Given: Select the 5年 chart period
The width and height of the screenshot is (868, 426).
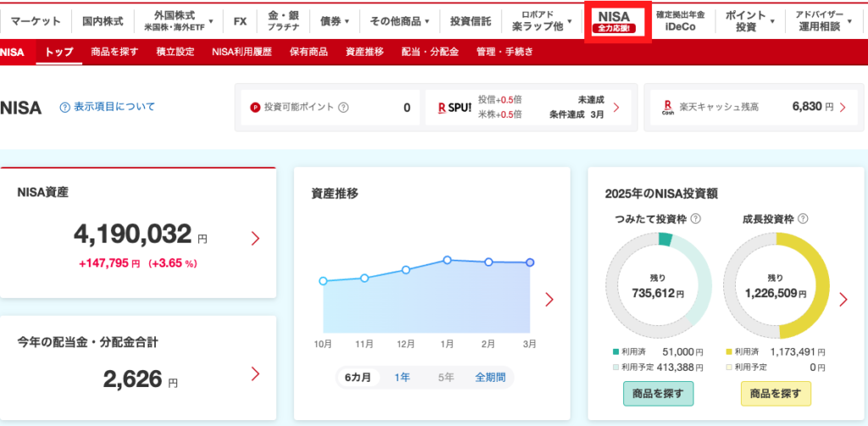Looking at the screenshot, I should point(446,378).
